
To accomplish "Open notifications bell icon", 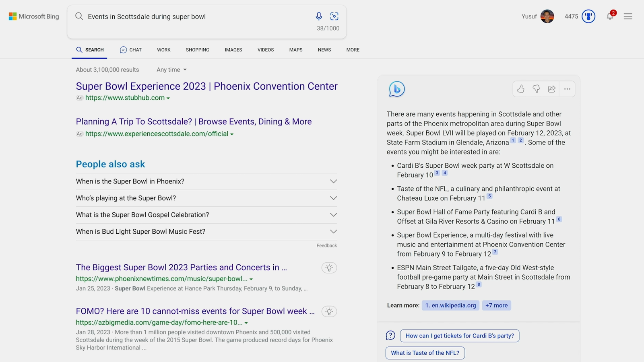I will click(x=610, y=16).
